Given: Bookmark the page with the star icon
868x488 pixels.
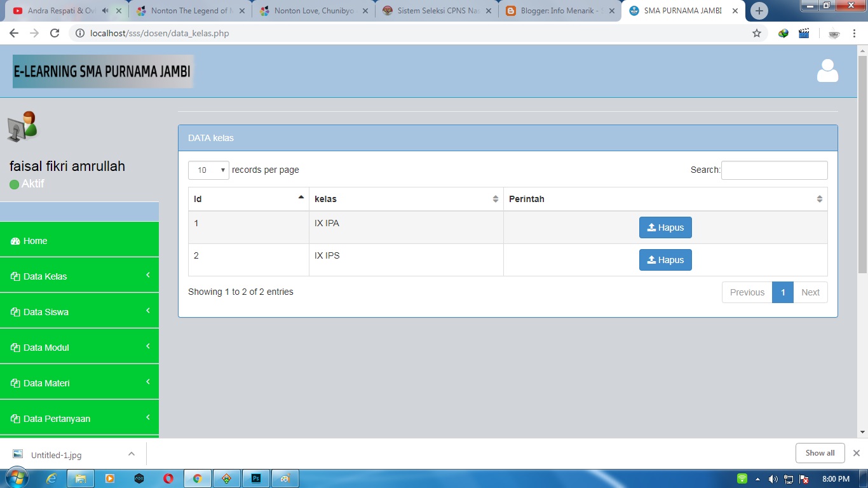Looking at the screenshot, I should tap(756, 33).
